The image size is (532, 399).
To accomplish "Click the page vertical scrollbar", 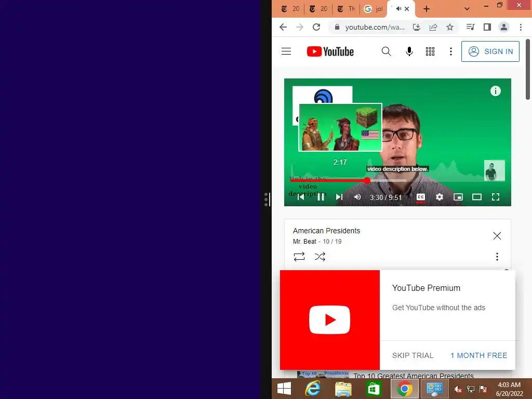I will click(x=528, y=70).
